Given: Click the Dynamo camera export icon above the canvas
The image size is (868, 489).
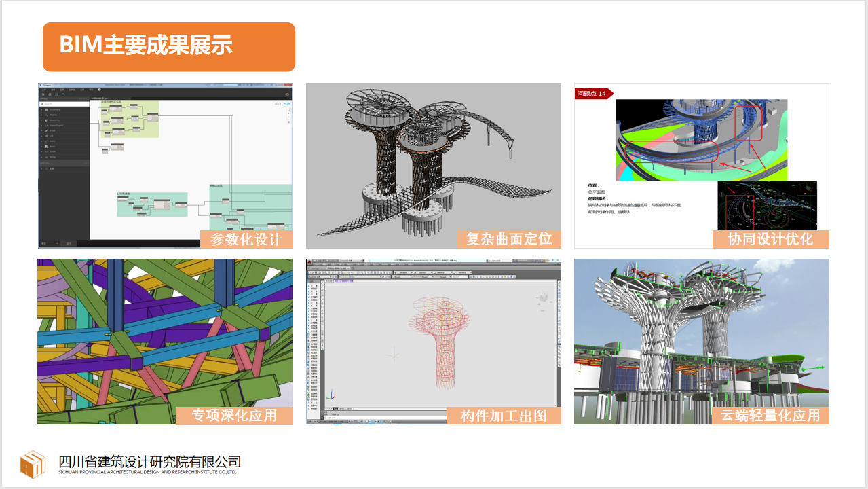Looking at the screenshot, I should click(x=286, y=93).
